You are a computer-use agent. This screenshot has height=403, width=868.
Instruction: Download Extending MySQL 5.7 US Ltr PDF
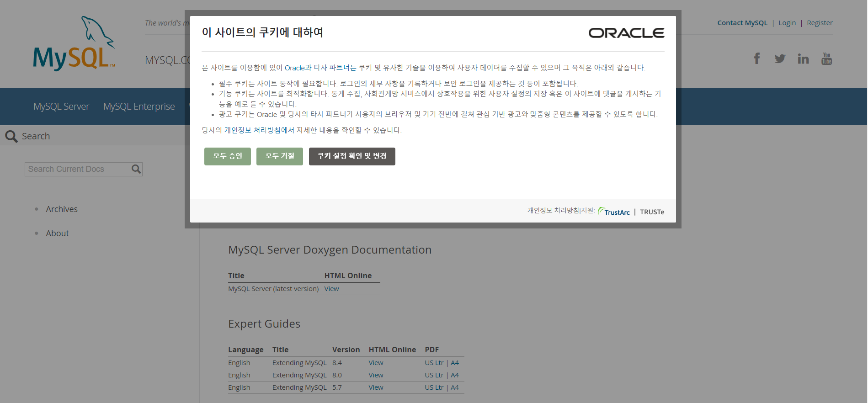click(434, 387)
